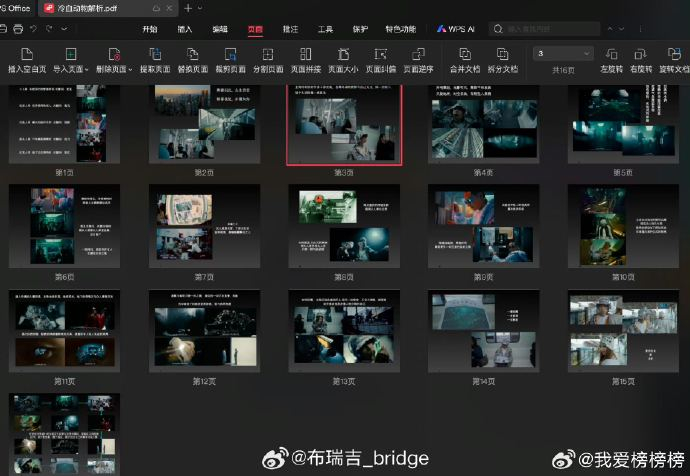Select the last page 16 collage thumbnail
This screenshot has width=690, height=476.
(64, 434)
